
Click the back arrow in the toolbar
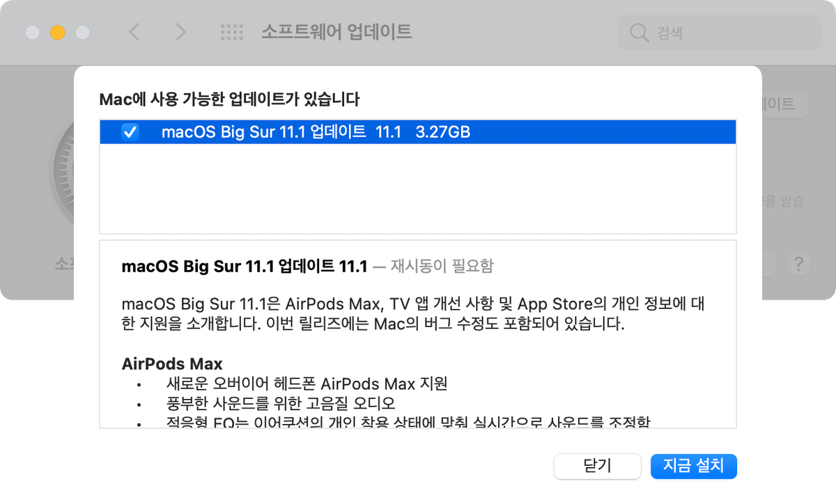[134, 32]
